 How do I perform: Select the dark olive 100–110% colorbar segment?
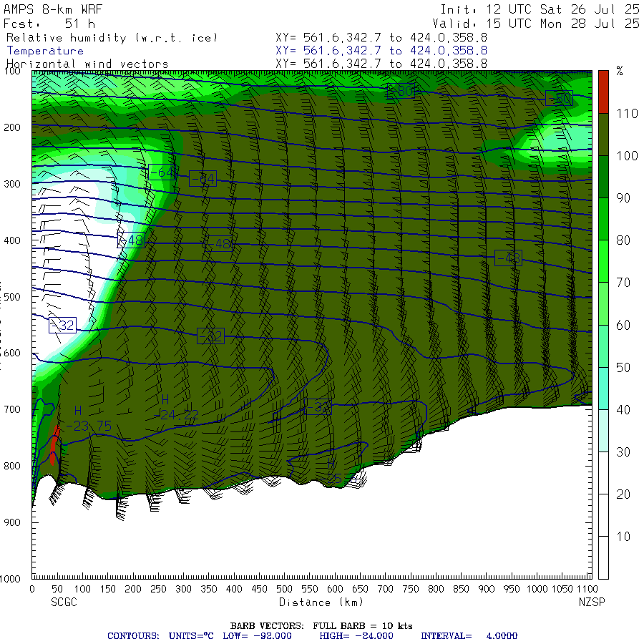[603, 135]
